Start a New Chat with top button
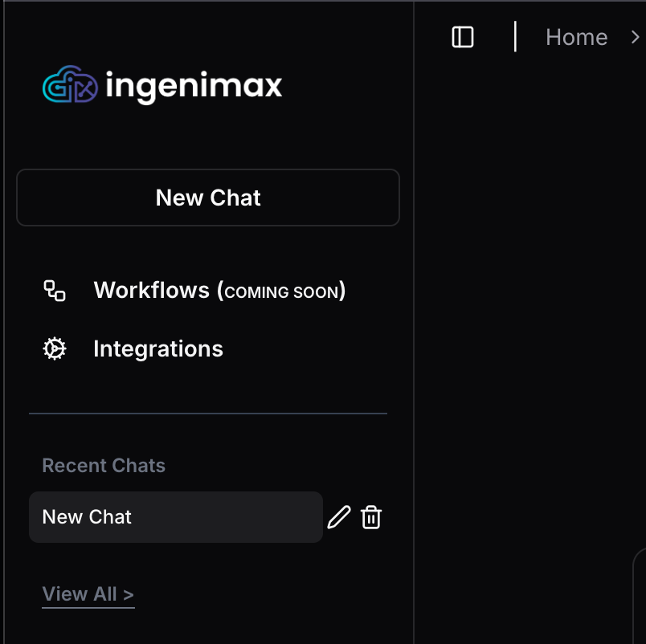The height and width of the screenshot is (644, 646). [x=208, y=198]
